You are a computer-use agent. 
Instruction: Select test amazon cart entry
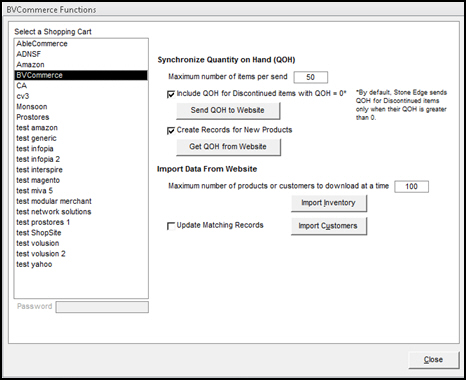pos(81,128)
